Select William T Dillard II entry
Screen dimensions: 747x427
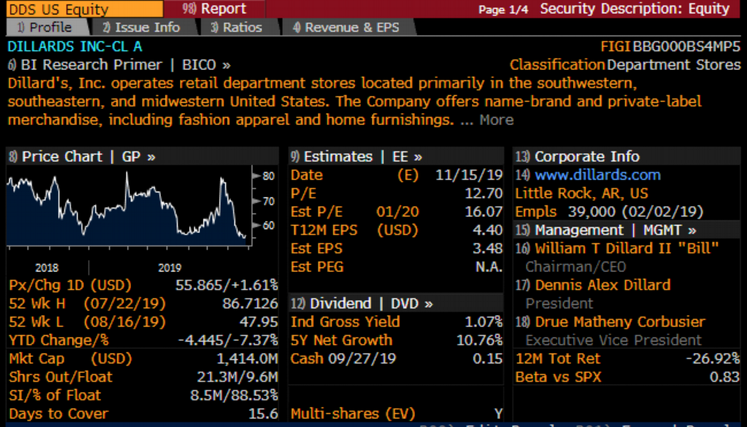coord(618,248)
